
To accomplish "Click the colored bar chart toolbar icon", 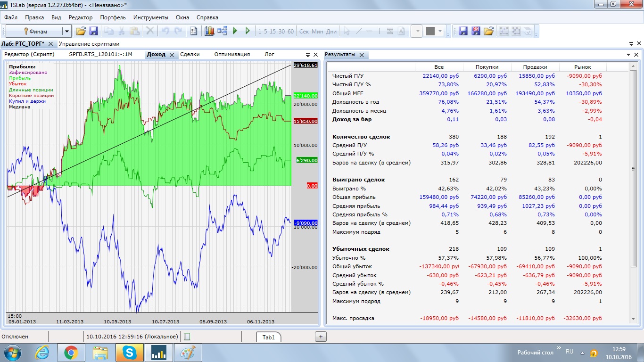I will coord(209,31).
